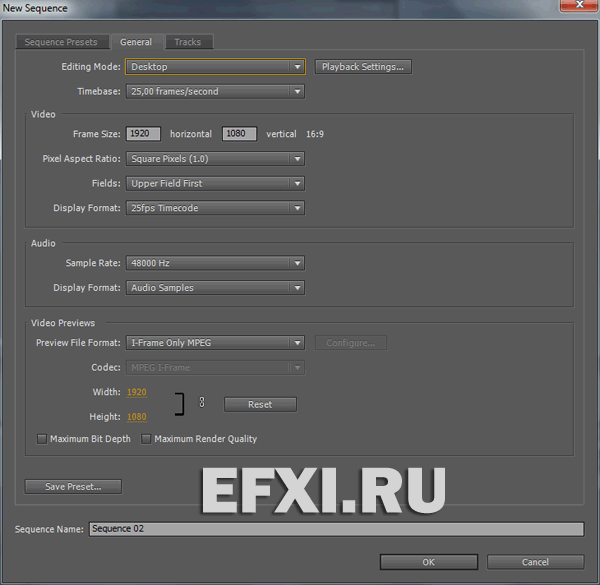600x585 pixels.
Task: Click the horizontal frame size field
Action: coord(143,134)
